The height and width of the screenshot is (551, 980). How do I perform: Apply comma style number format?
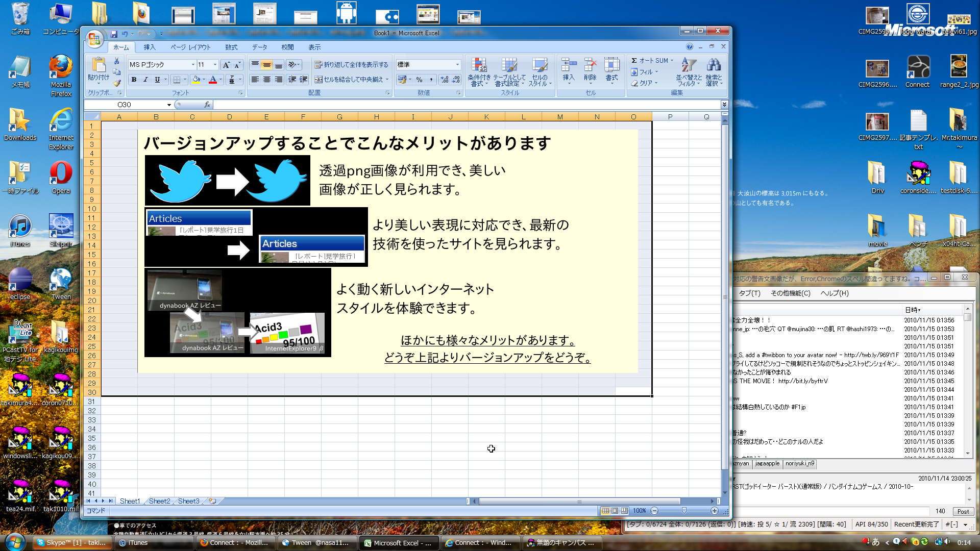pyautogui.click(x=431, y=80)
